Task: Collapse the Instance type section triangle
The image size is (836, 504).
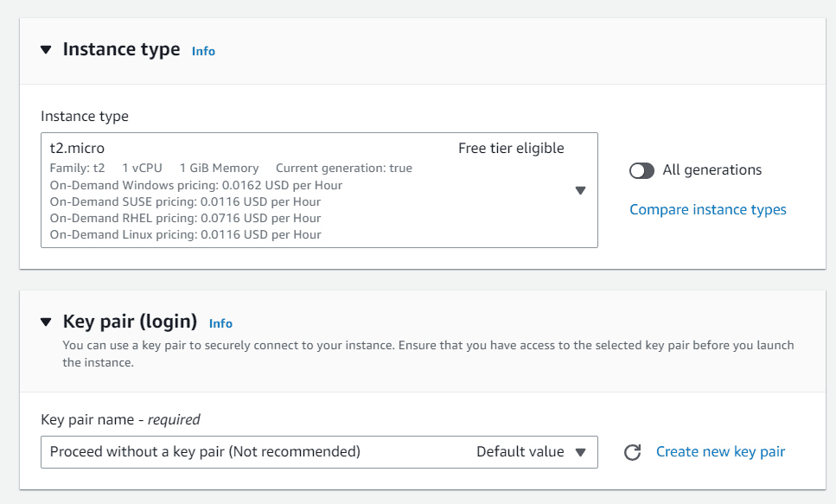Action: 46,49
